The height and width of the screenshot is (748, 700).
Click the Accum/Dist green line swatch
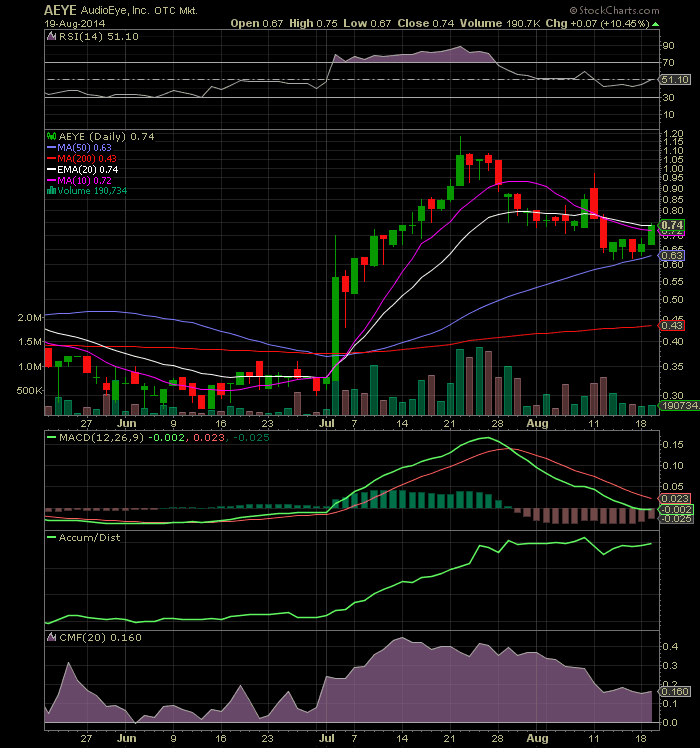tap(51, 538)
